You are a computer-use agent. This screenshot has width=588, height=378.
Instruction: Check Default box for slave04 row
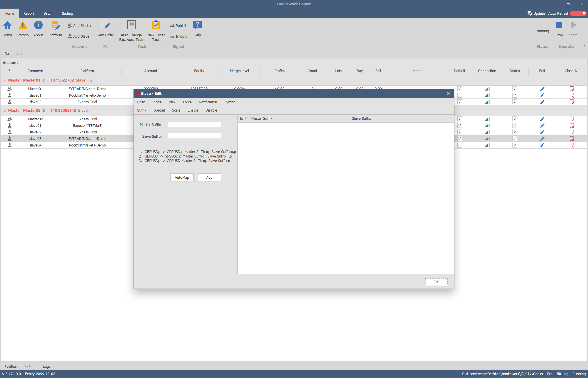[460, 145]
